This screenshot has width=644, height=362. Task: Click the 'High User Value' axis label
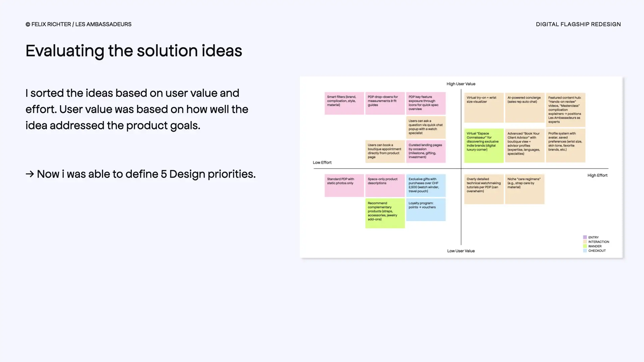point(461,84)
